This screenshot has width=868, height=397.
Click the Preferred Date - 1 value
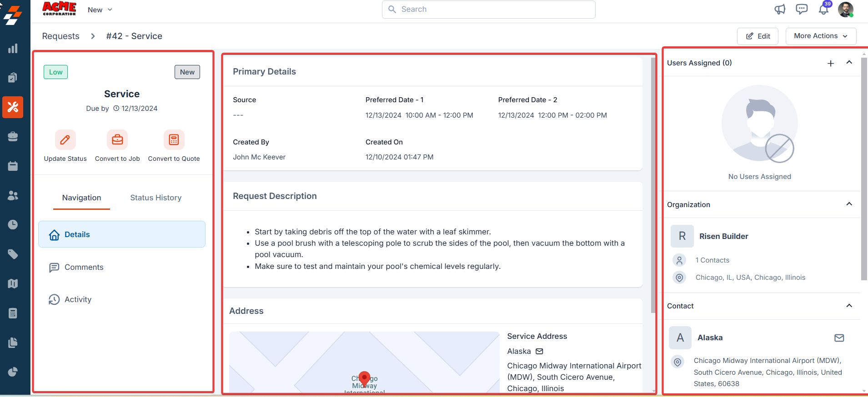pyautogui.click(x=419, y=115)
